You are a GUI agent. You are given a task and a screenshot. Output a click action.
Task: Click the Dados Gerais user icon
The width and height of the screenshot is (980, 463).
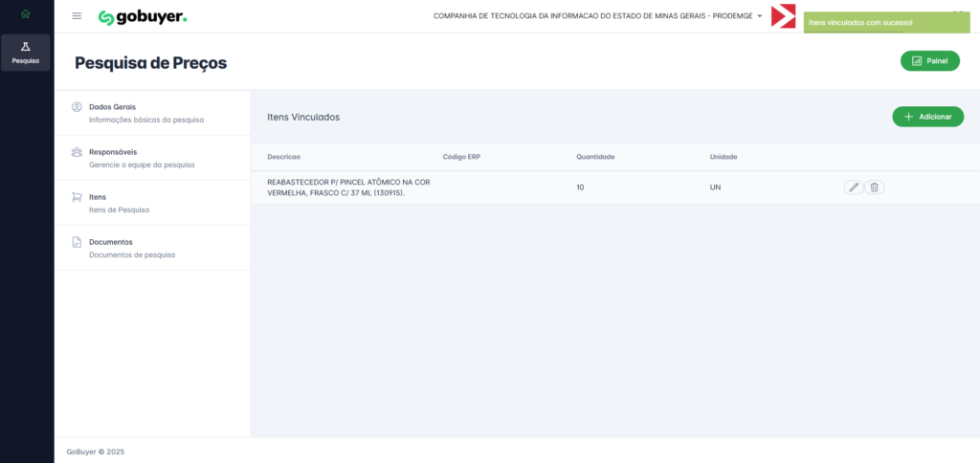(x=77, y=107)
